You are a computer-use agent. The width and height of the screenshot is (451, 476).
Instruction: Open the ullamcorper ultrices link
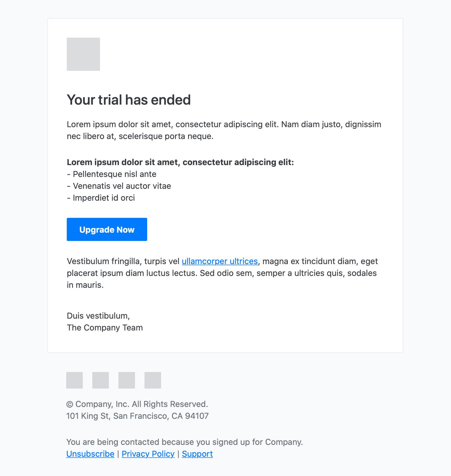tap(220, 261)
